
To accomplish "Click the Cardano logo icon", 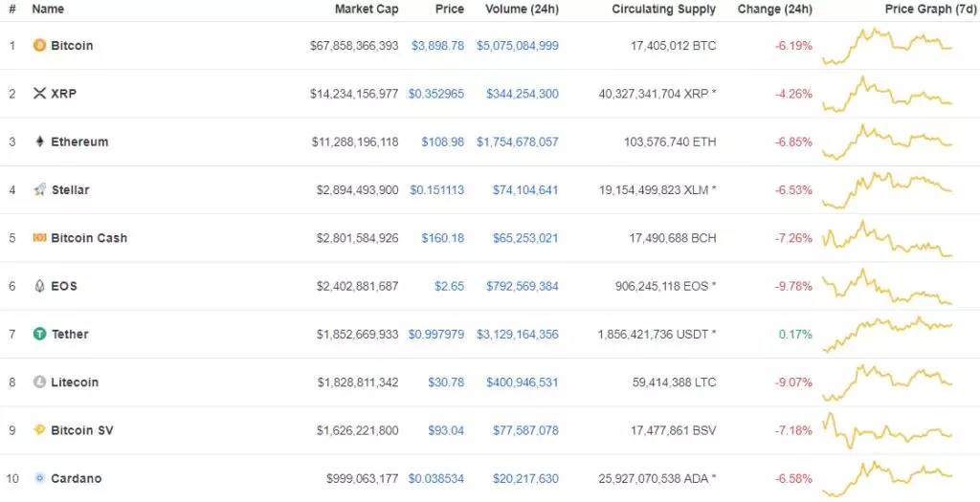I will (39, 478).
